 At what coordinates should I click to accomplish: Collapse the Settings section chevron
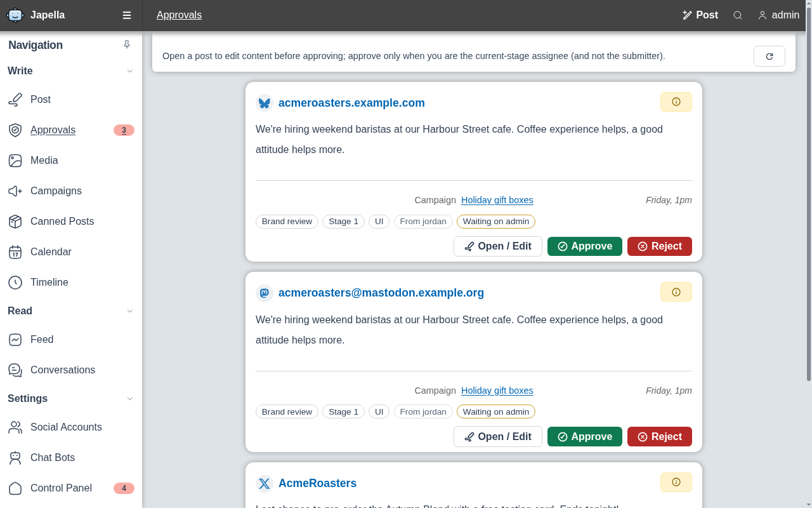(130, 399)
